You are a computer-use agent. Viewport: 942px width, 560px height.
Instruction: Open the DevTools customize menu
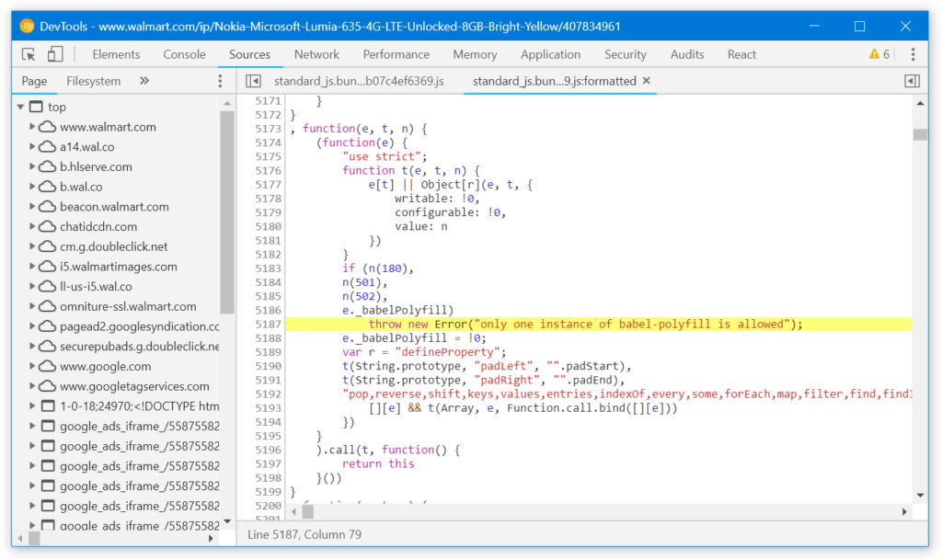(x=913, y=54)
